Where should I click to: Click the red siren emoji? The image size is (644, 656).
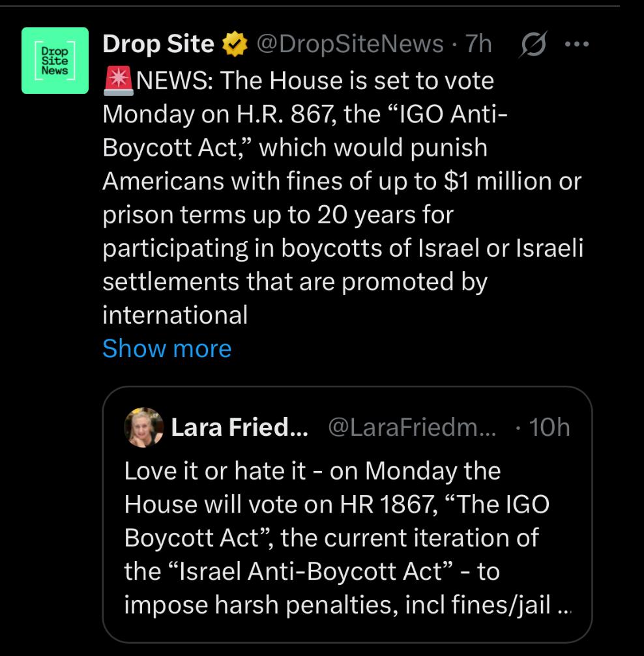(x=119, y=81)
